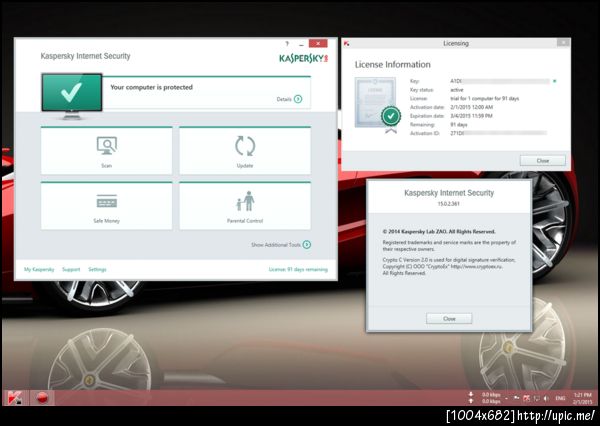Minimize the Kaspersky Internet Security window
Viewport: 600px width, 426px height.
(x=302, y=44)
